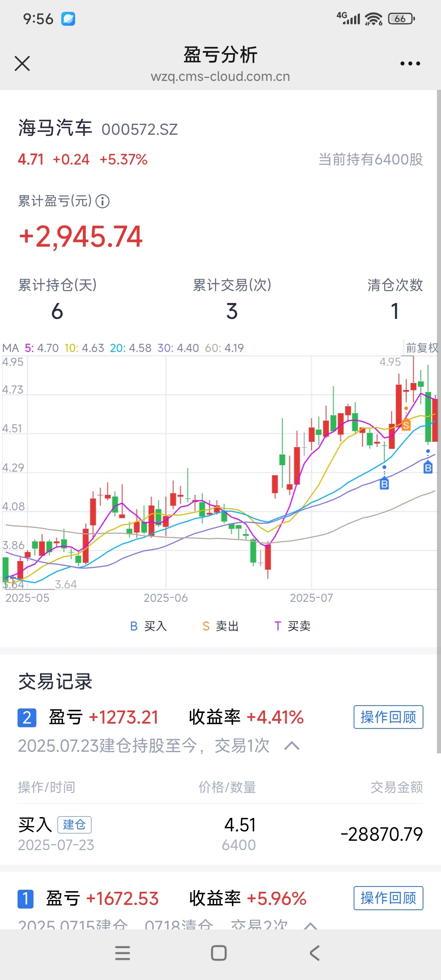This screenshot has width=441, height=980.
Task: Select the S 卖出 legend item
Action: click(220, 626)
